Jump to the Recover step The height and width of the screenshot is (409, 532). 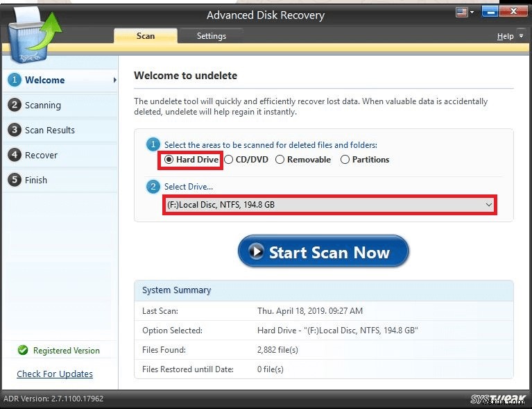pos(60,156)
